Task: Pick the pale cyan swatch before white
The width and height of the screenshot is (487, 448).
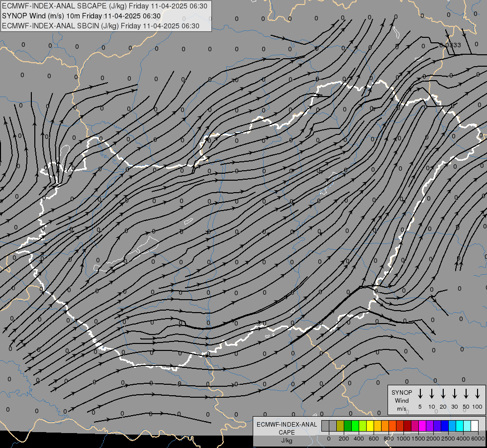Action: coord(467,426)
